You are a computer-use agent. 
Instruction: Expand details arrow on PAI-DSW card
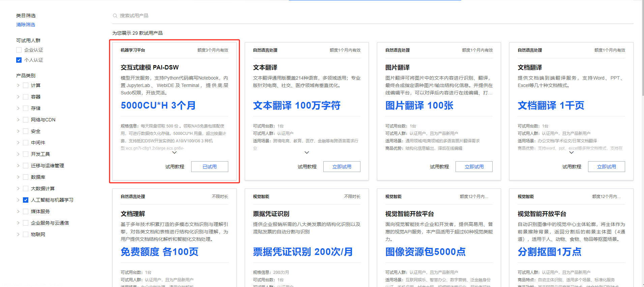174,152
